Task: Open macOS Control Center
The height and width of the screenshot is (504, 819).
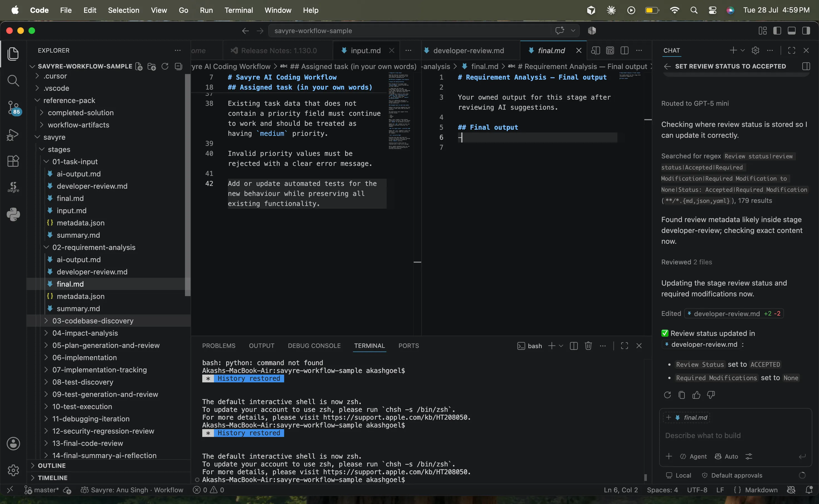Action: pos(712,10)
